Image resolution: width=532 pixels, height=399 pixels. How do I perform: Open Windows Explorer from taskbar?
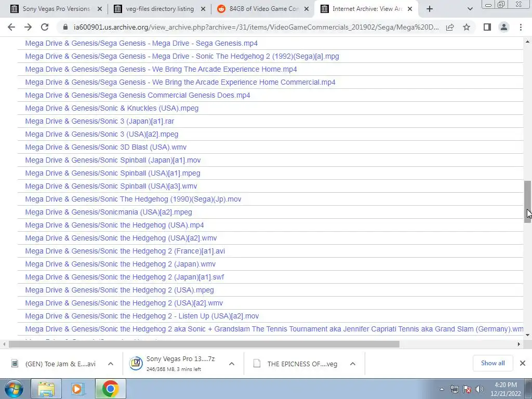pos(46,389)
